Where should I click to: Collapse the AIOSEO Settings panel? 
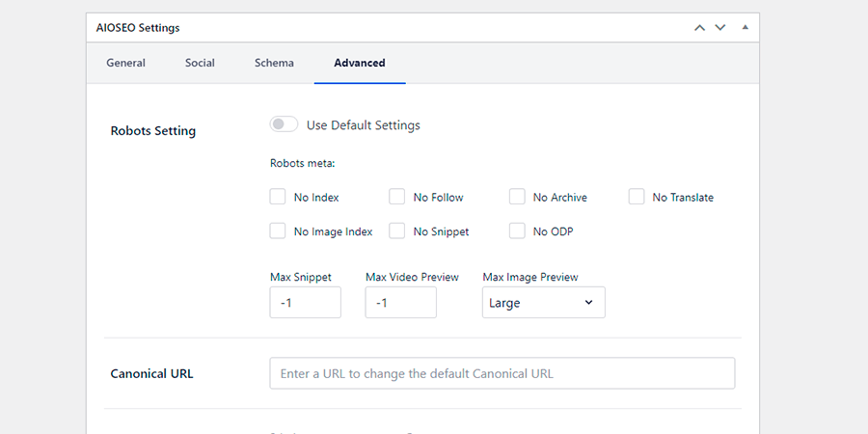(x=745, y=28)
